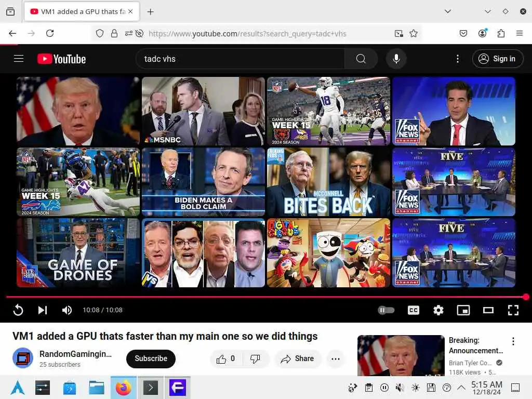This screenshot has width=532, height=399.
Task: Select MSNBC endscreen suggested video
Action: tap(203, 111)
